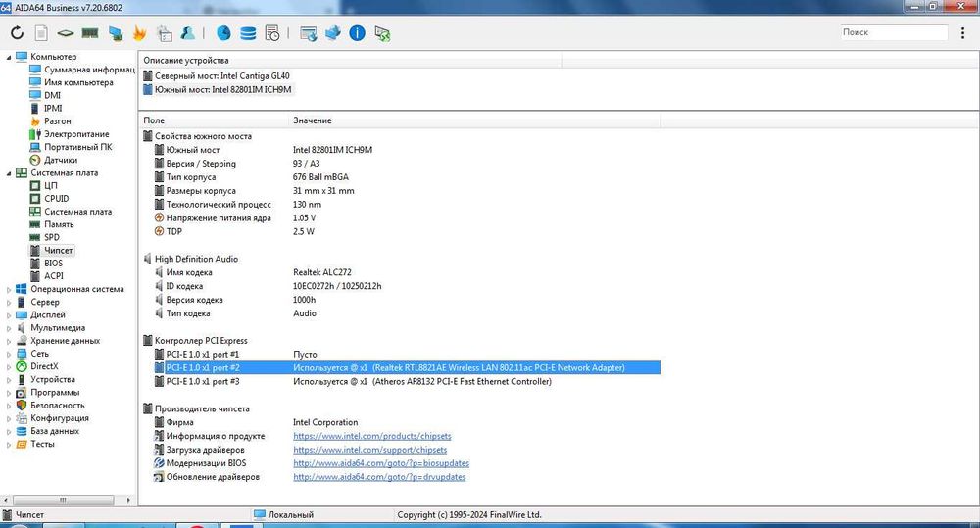Open Портативный ПК tree item
The width and height of the screenshot is (980, 528).
(x=71, y=147)
